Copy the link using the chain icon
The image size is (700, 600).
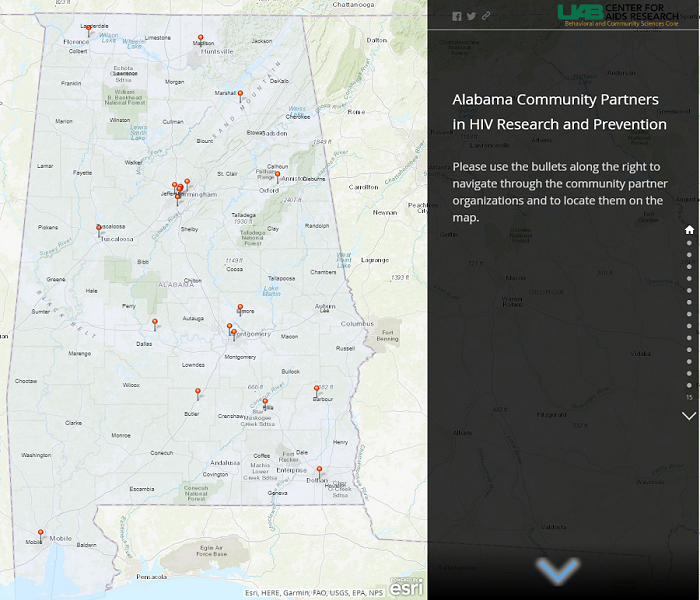pos(486,16)
